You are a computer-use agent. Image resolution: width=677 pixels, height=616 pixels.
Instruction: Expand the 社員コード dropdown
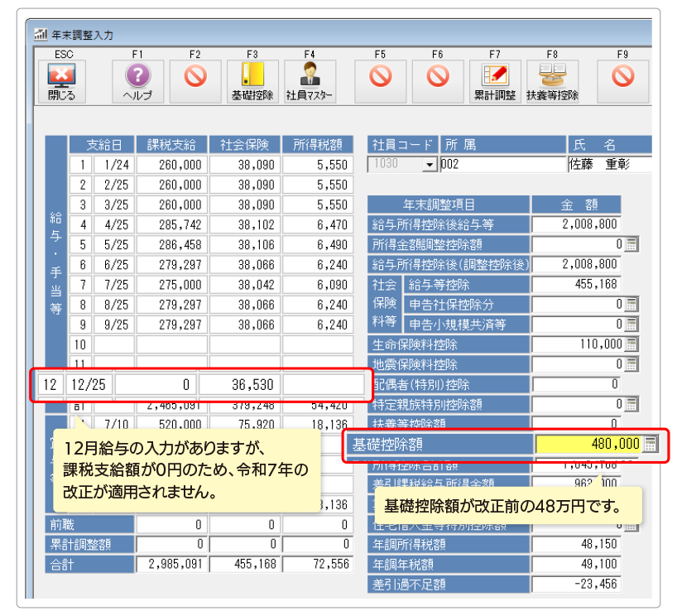click(429, 165)
